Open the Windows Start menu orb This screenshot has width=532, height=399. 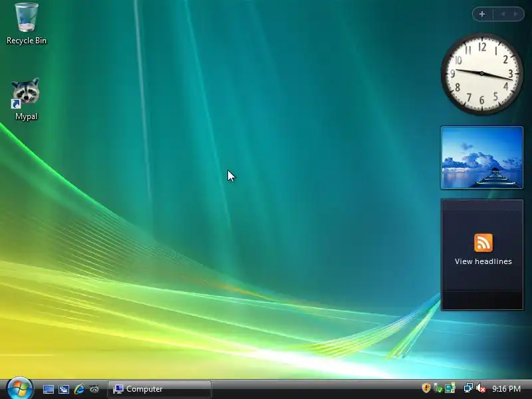click(19, 388)
